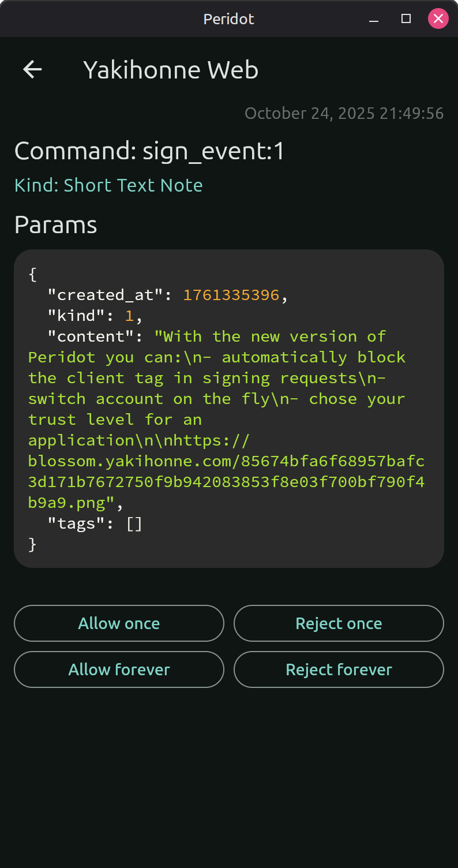
Task: Minimize the Peridot window
Action: pyautogui.click(x=374, y=19)
